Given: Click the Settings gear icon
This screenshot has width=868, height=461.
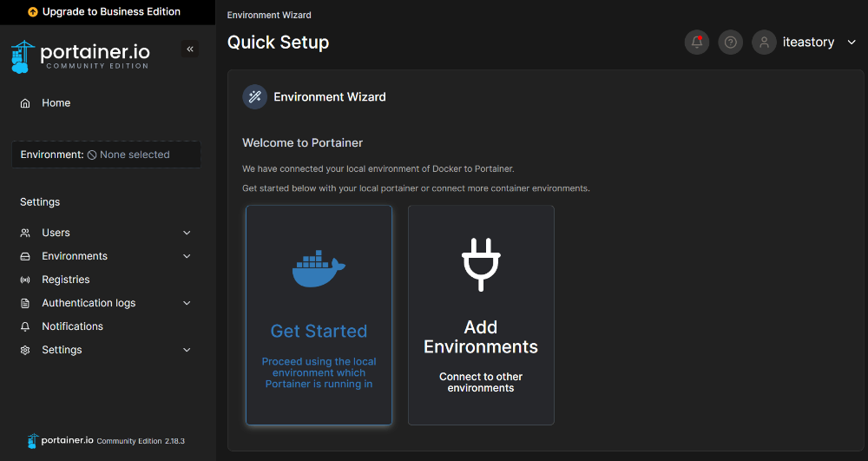Looking at the screenshot, I should pyautogui.click(x=25, y=350).
